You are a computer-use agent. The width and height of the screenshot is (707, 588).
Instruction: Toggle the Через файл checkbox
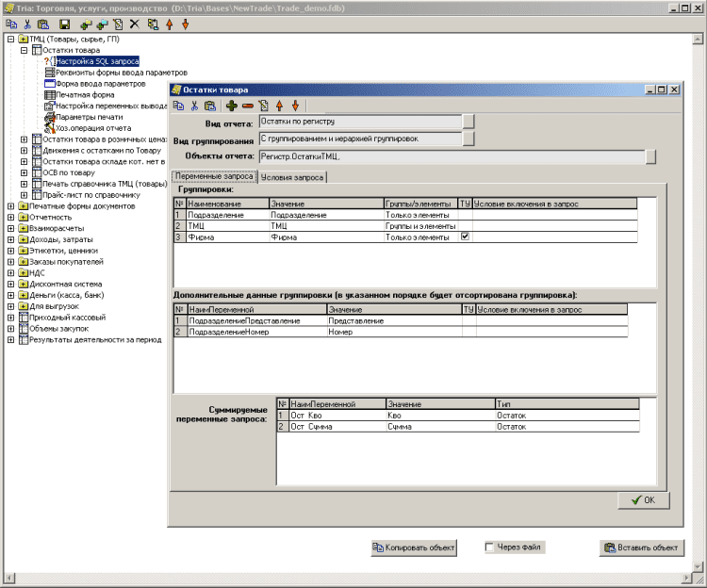(x=490, y=547)
